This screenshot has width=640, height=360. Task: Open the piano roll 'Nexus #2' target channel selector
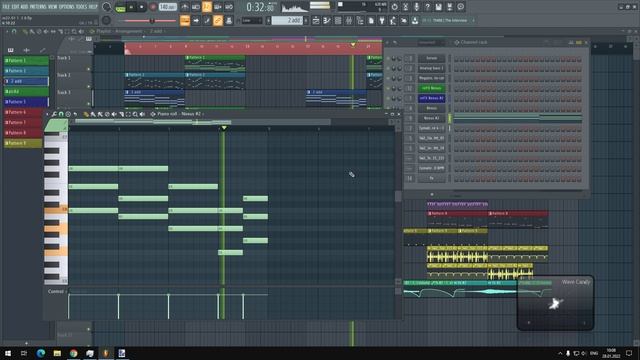191,114
